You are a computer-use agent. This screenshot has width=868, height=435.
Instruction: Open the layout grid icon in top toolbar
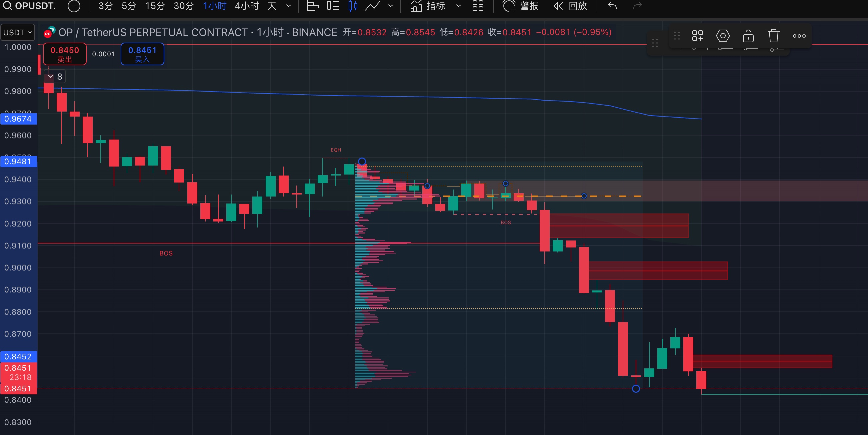coord(478,6)
